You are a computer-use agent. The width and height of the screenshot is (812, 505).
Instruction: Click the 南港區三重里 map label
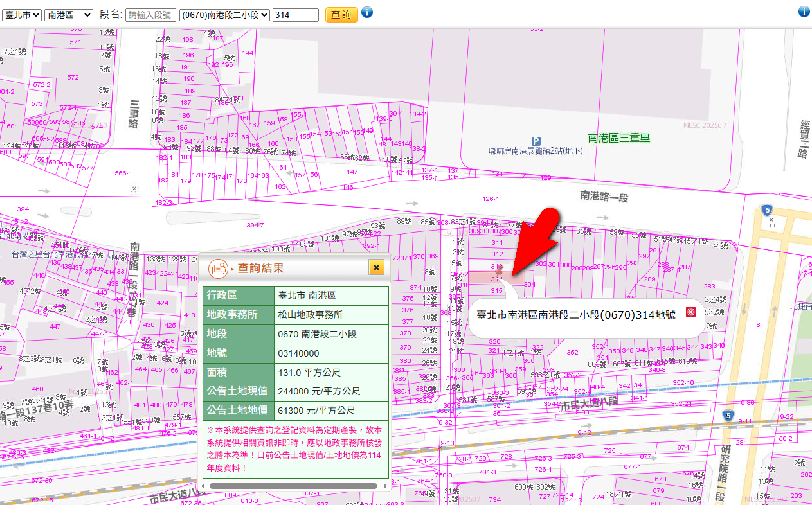[x=619, y=137]
